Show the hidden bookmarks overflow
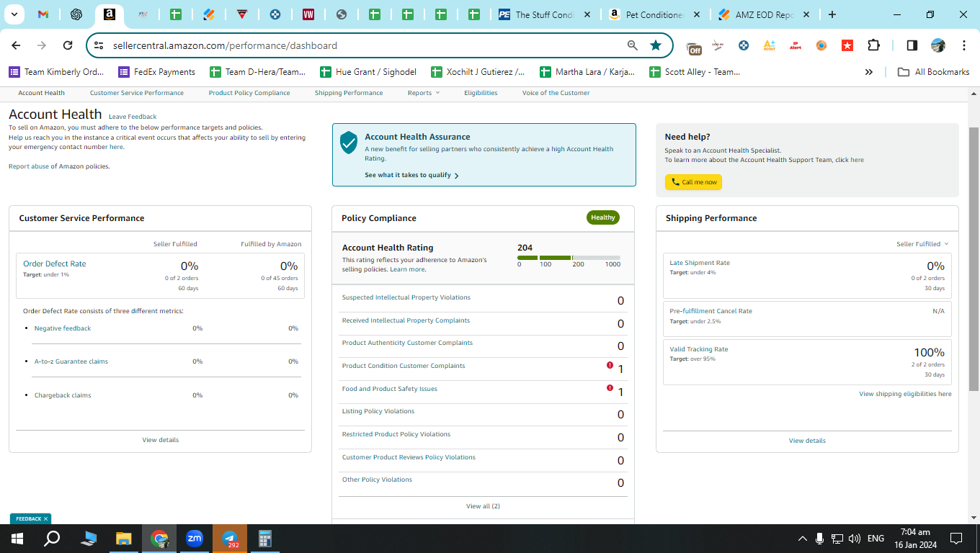Viewport: 980px width, 553px height. 869,72
